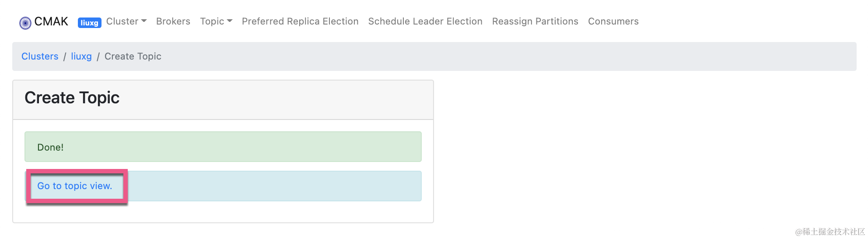Click the caret arrow beside Topic
The width and height of the screenshot is (868, 239).
pyautogui.click(x=230, y=21)
